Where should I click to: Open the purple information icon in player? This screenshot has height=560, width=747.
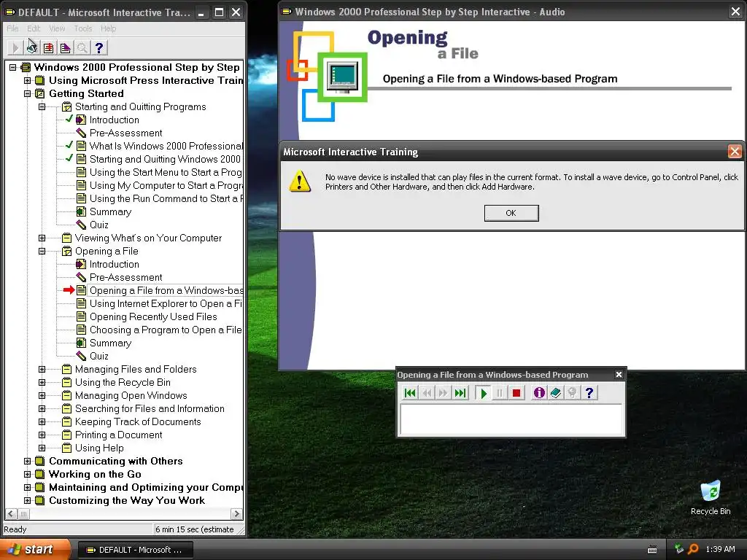click(539, 393)
